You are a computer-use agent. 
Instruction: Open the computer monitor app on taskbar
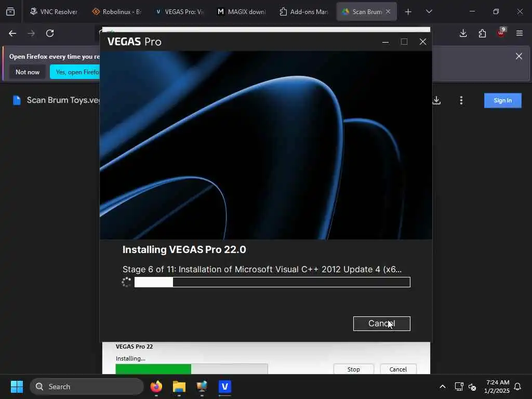202,387
